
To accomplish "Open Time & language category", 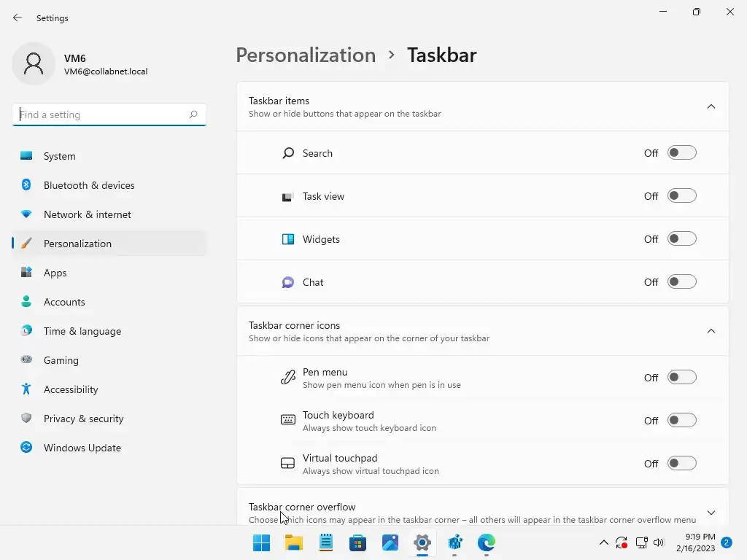I will pyautogui.click(x=109, y=331).
